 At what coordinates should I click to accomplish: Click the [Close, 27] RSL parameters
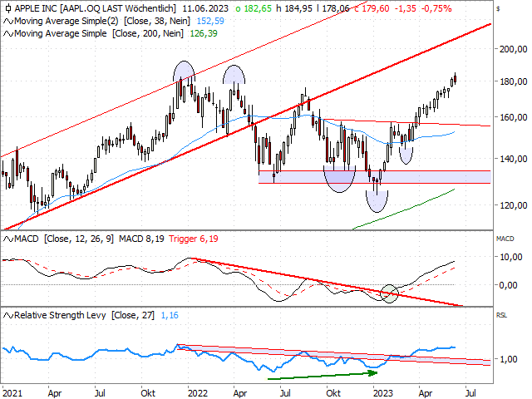tap(133, 315)
